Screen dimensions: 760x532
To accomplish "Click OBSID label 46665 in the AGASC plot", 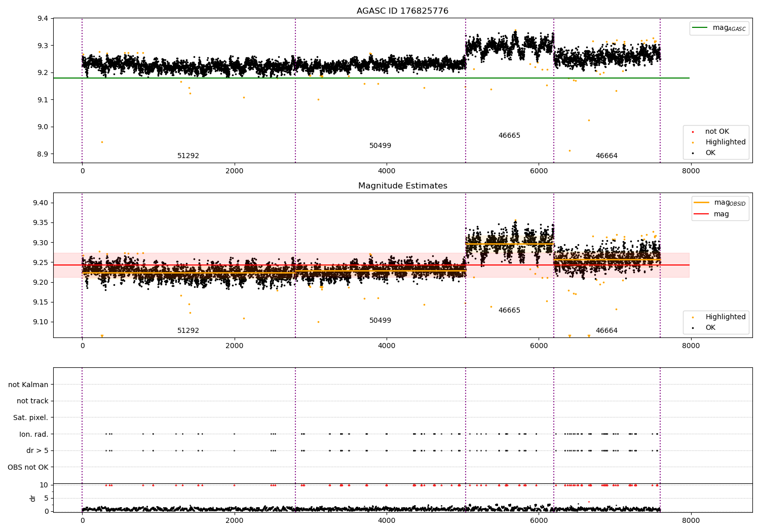I will (x=509, y=136).
